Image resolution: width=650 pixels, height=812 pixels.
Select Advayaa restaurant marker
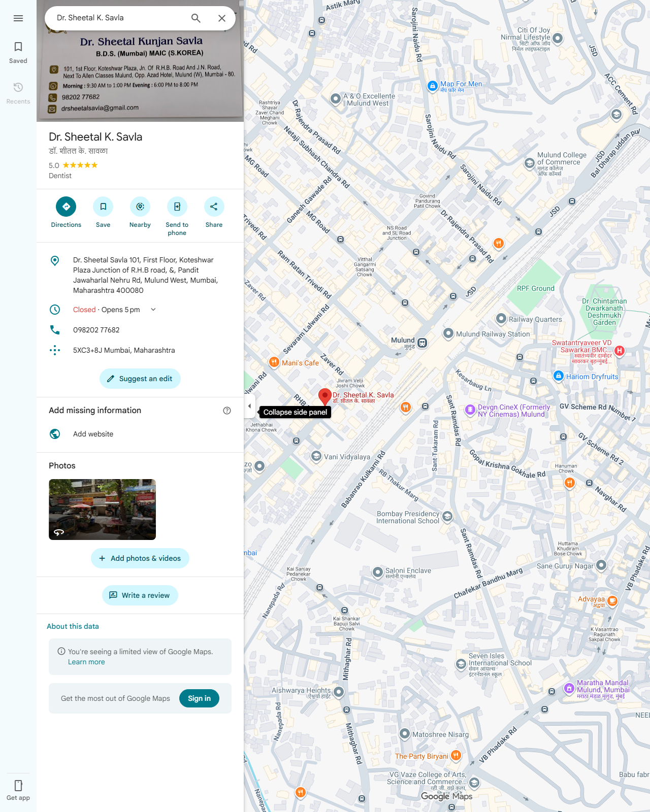click(x=613, y=601)
